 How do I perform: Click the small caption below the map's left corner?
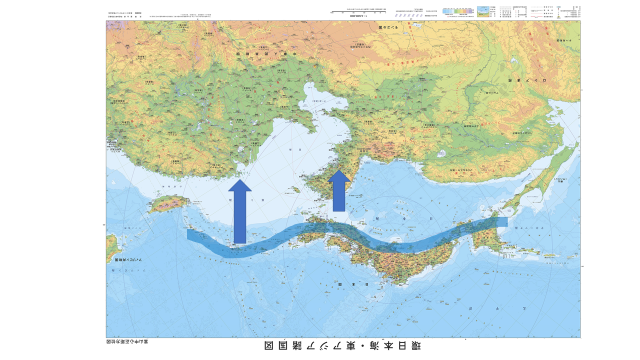click(x=127, y=341)
